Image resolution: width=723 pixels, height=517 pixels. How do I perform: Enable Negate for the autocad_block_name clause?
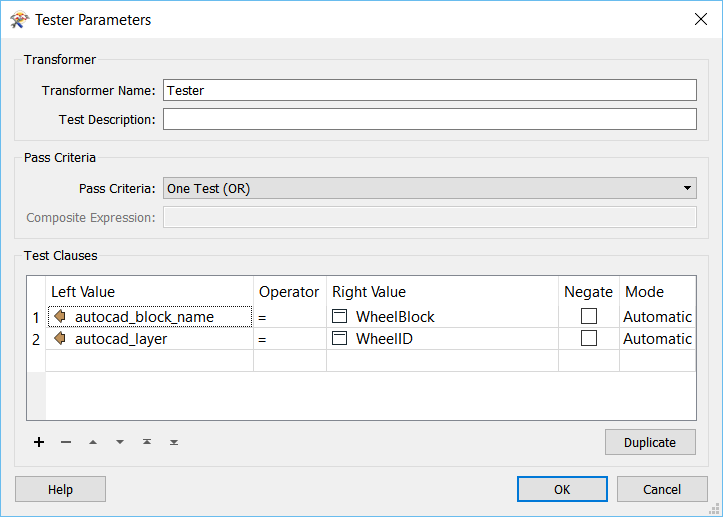(589, 316)
